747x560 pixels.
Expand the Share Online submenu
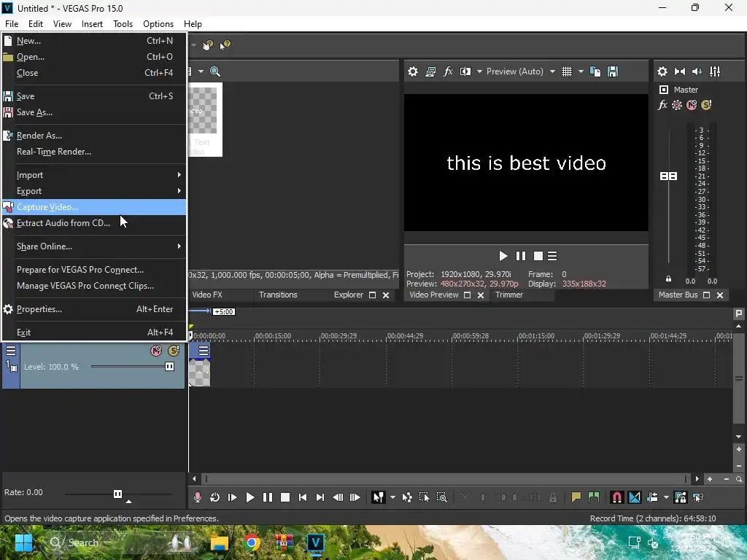[94, 246]
